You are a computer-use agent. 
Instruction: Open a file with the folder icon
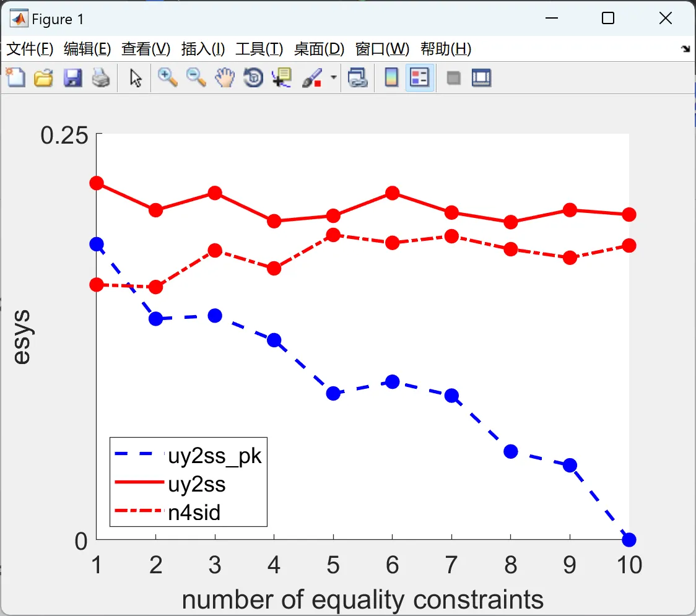(x=43, y=78)
